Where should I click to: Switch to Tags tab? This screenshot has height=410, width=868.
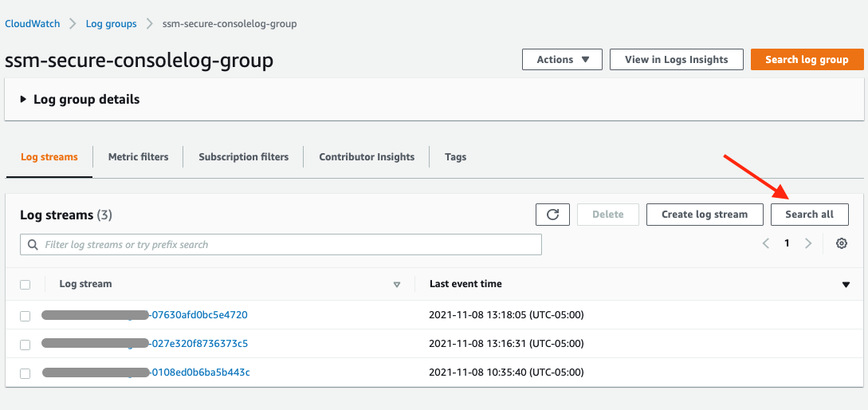[x=456, y=157]
